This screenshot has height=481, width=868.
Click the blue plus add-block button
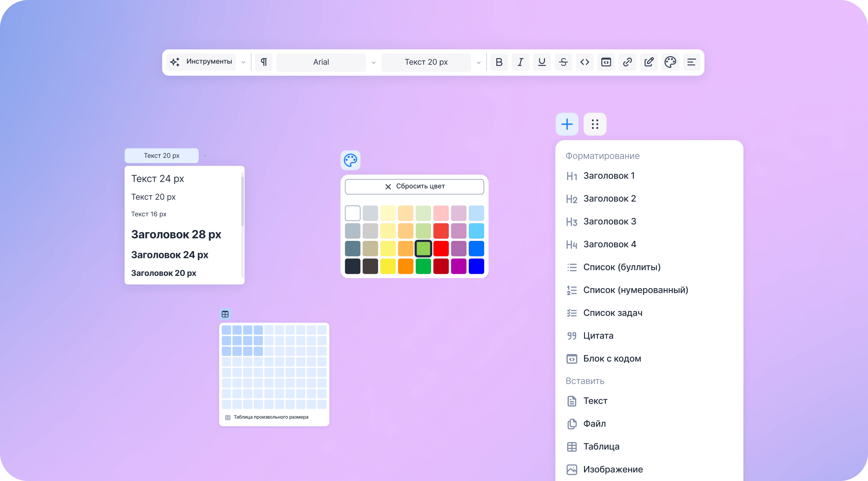567,124
